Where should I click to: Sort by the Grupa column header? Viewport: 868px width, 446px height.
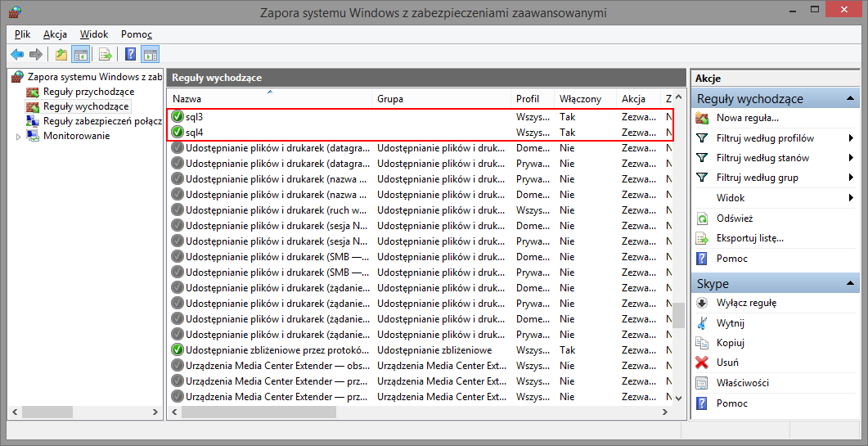pos(441,99)
